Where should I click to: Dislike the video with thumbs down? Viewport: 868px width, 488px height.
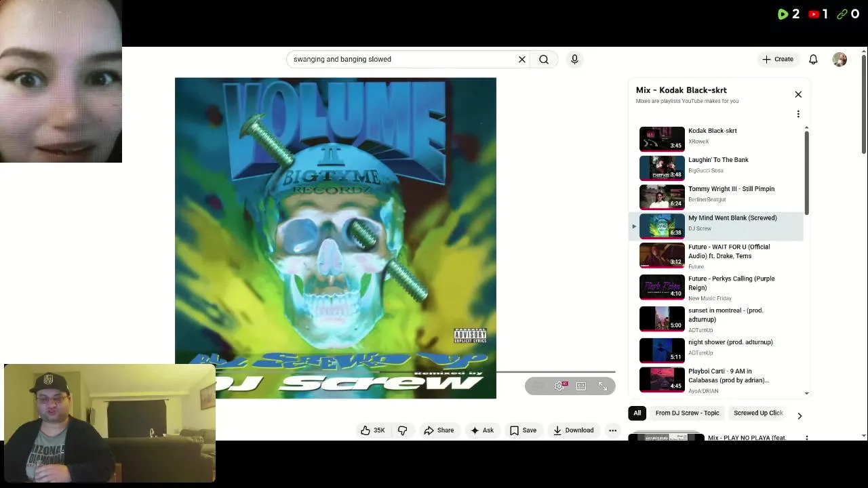pyautogui.click(x=403, y=430)
